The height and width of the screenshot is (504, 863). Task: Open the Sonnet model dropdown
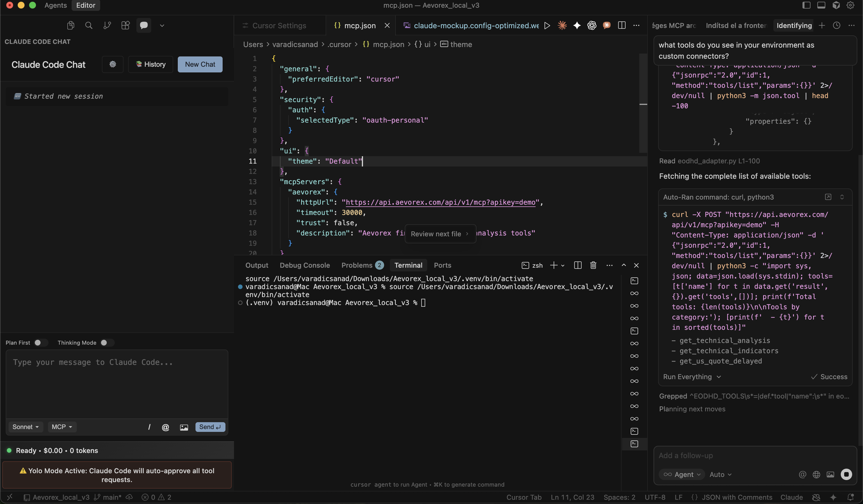(x=25, y=427)
